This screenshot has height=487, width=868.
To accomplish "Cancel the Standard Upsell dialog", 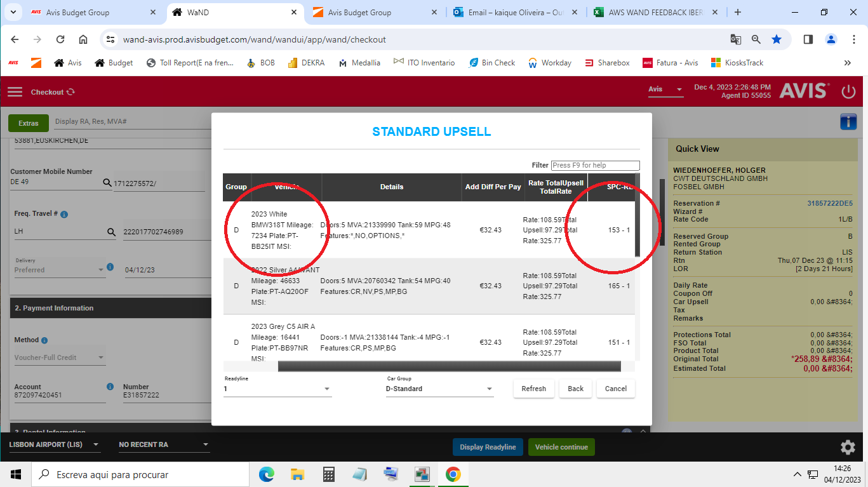I will (616, 389).
